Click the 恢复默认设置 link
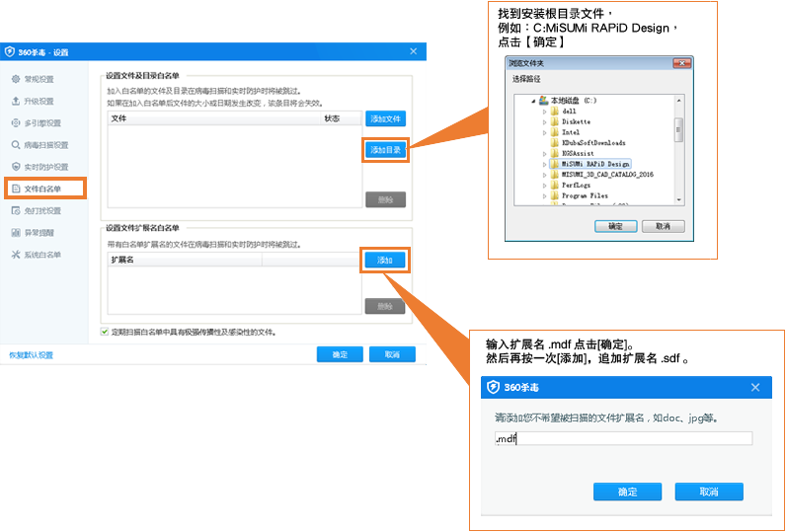Viewport: 786px width, 532px height. pyautogui.click(x=31, y=355)
